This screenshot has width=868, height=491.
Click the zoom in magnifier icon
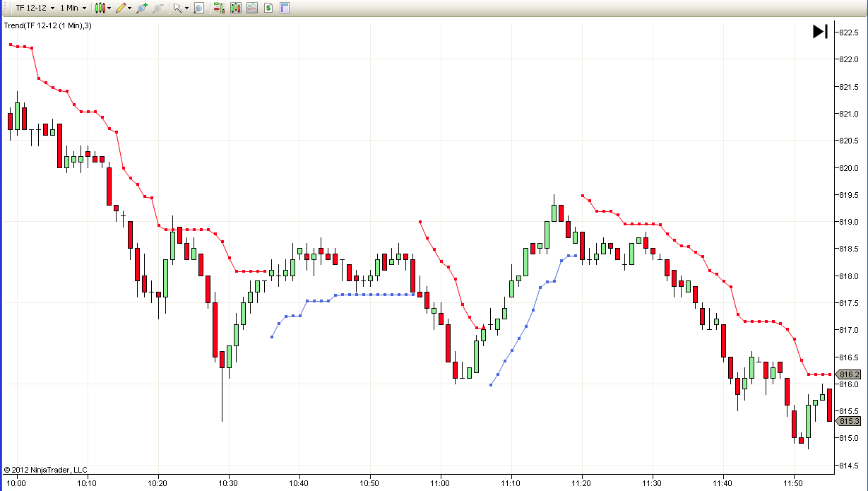click(x=142, y=8)
